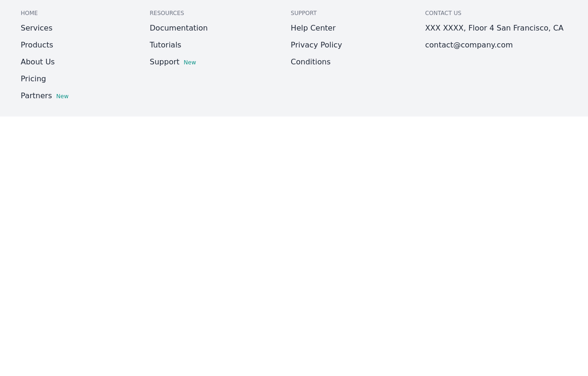The image size is (588, 376).
Task: Open the Help Center link
Action: (x=313, y=28)
